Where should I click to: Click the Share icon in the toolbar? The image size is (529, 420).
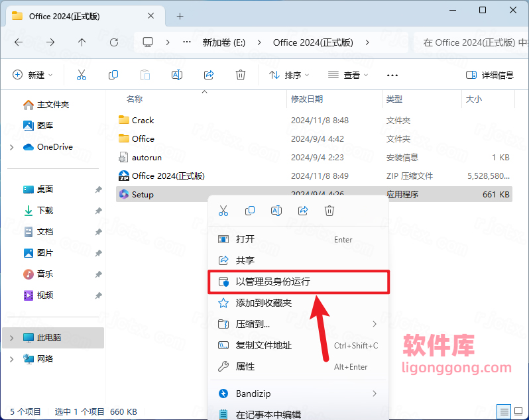(209, 75)
